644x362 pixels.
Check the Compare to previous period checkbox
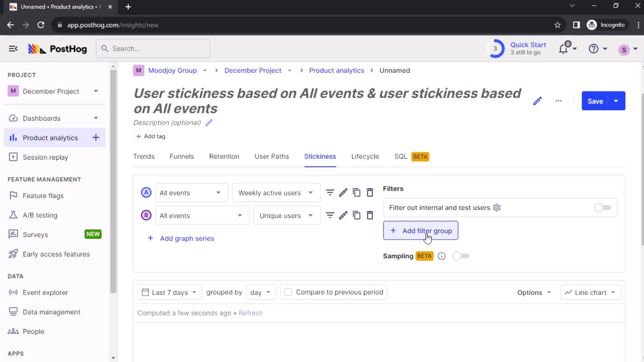click(288, 292)
